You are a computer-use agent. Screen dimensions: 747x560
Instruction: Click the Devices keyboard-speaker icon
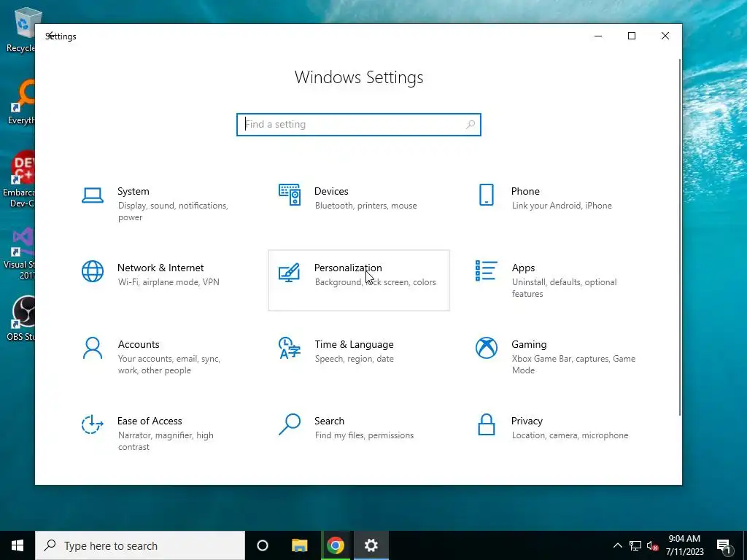(289, 195)
